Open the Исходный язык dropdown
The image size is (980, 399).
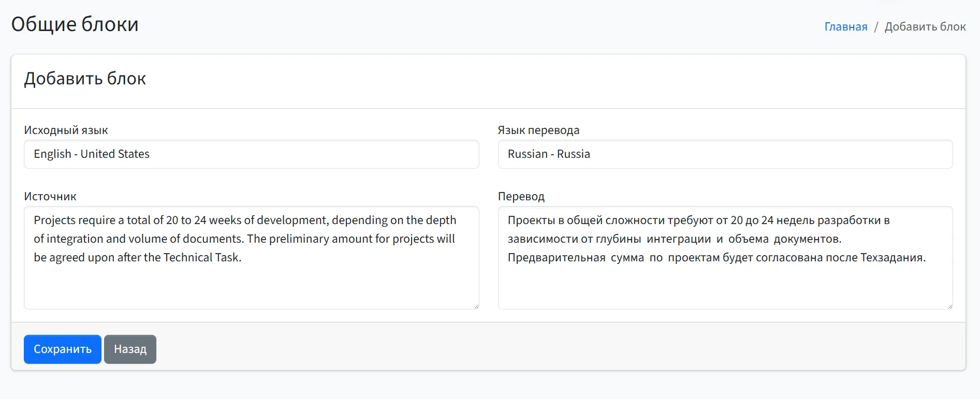point(251,154)
